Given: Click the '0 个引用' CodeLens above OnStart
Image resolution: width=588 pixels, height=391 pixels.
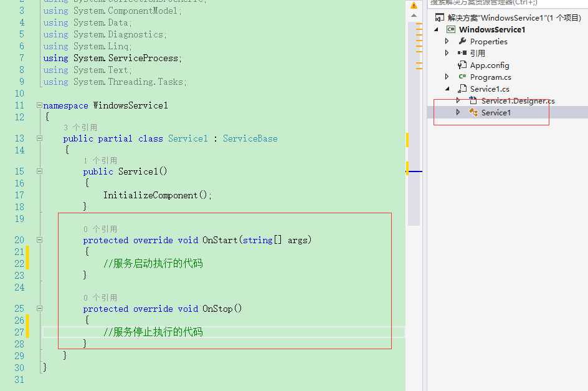Looking at the screenshot, I should [100, 229].
